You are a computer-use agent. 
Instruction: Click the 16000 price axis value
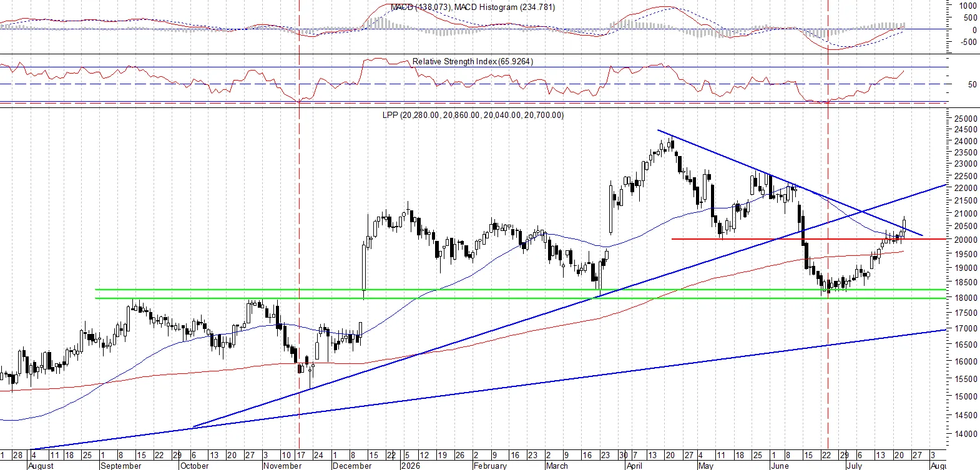point(966,361)
